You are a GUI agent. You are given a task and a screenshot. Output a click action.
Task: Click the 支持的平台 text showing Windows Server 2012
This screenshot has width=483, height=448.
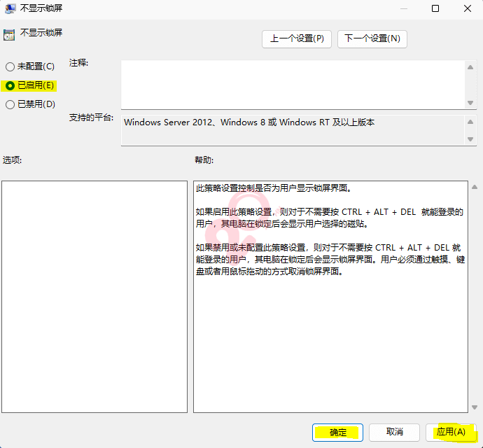[x=249, y=122]
